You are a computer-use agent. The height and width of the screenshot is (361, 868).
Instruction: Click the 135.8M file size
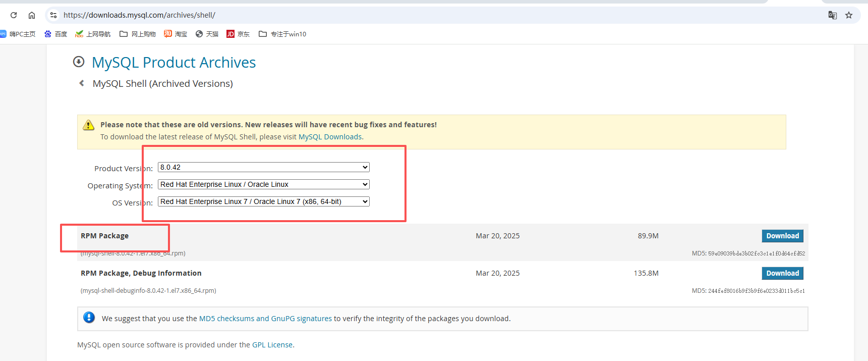coord(646,273)
